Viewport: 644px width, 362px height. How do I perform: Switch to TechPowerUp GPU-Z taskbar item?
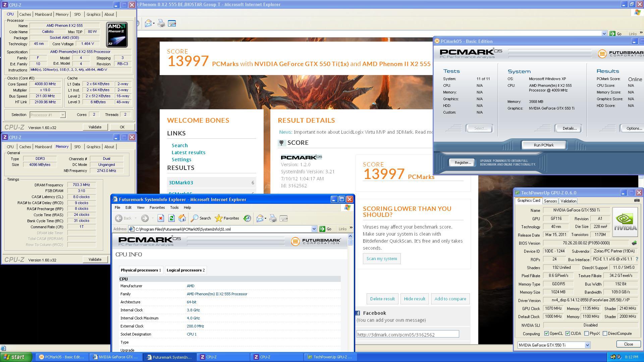click(x=330, y=357)
